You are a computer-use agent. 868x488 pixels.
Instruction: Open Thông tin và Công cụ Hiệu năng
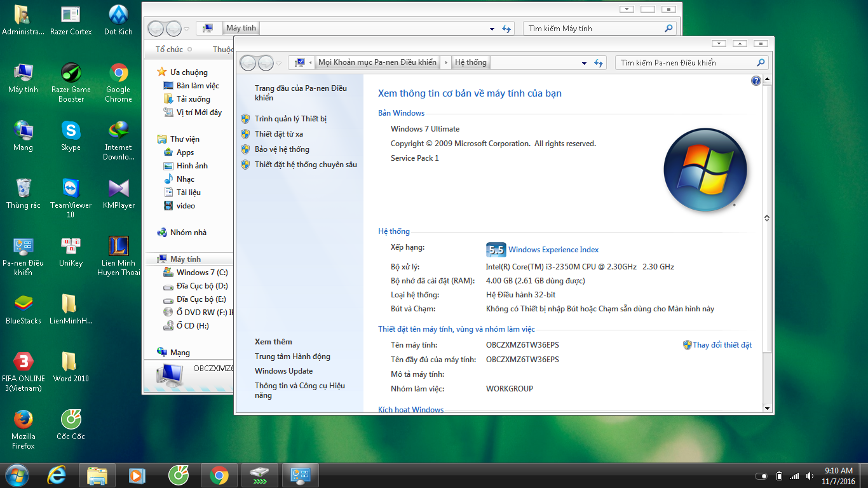[x=300, y=390]
